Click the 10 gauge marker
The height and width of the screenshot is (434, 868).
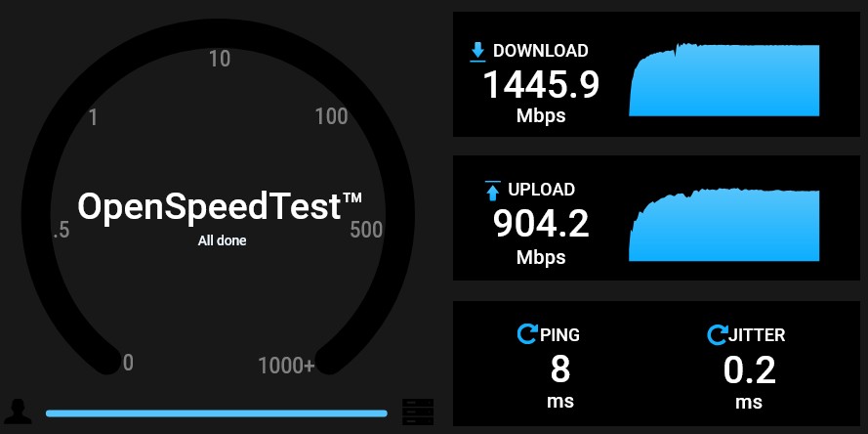(x=220, y=59)
